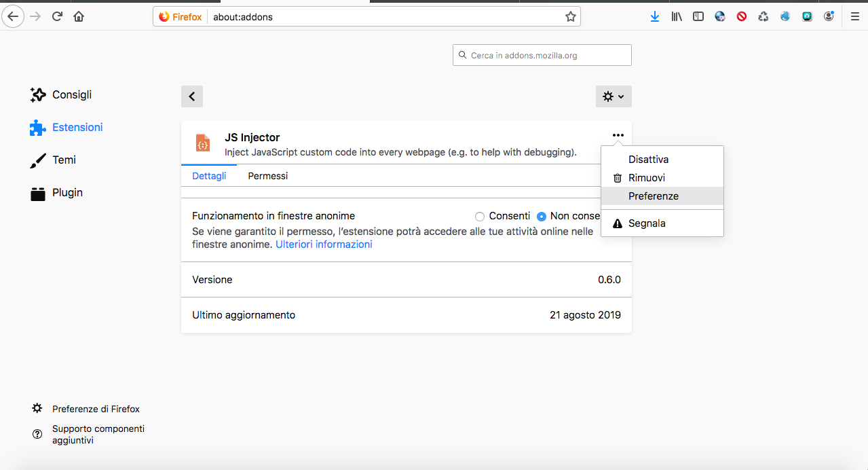Click the globe with purple badge extension icon
The width and height of the screenshot is (868, 470).
(720, 16)
